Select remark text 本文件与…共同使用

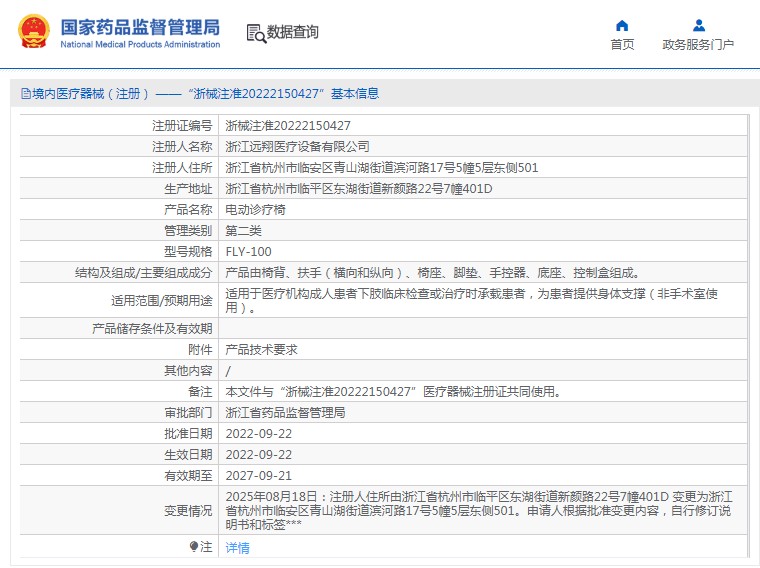(394, 392)
